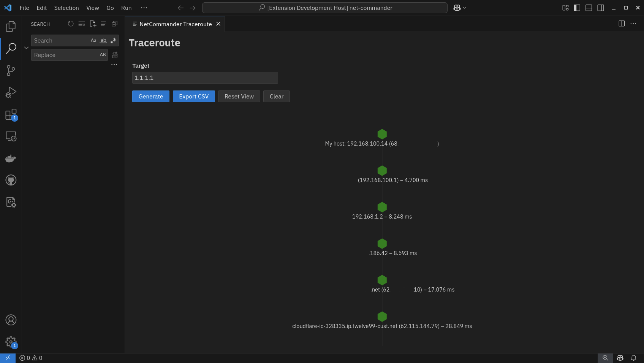Open the Accounts menu
This screenshot has width=644, height=363.
click(x=11, y=320)
